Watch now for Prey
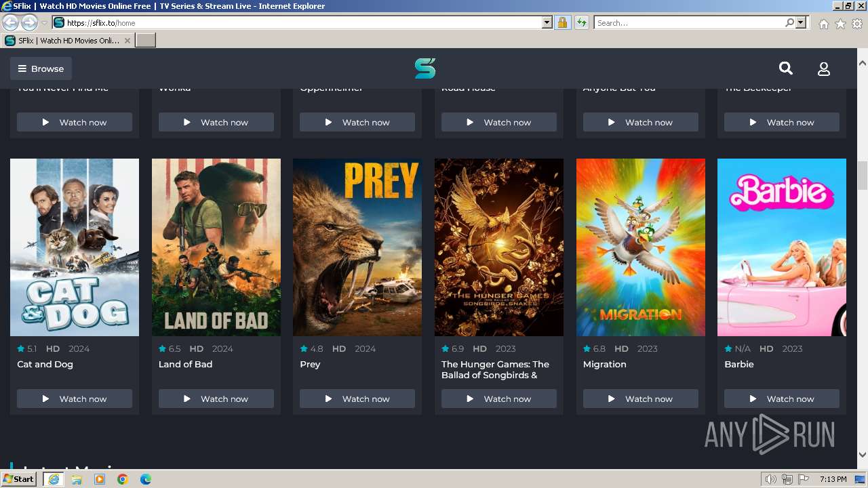The width and height of the screenshot is (868, 488). click(x=357, y=399)
